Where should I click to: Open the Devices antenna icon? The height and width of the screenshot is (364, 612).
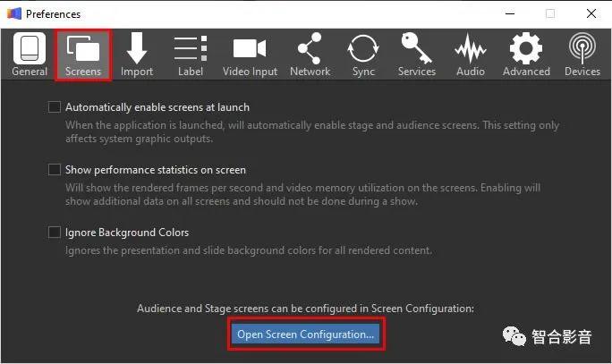(582, 49)
